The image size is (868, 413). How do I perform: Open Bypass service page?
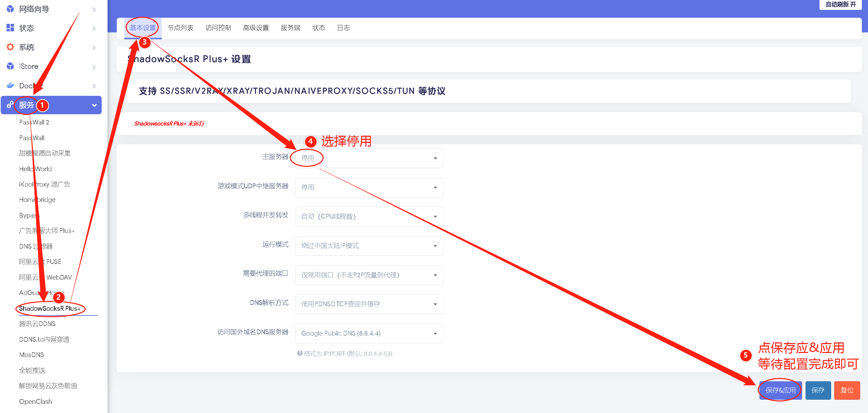29,216
